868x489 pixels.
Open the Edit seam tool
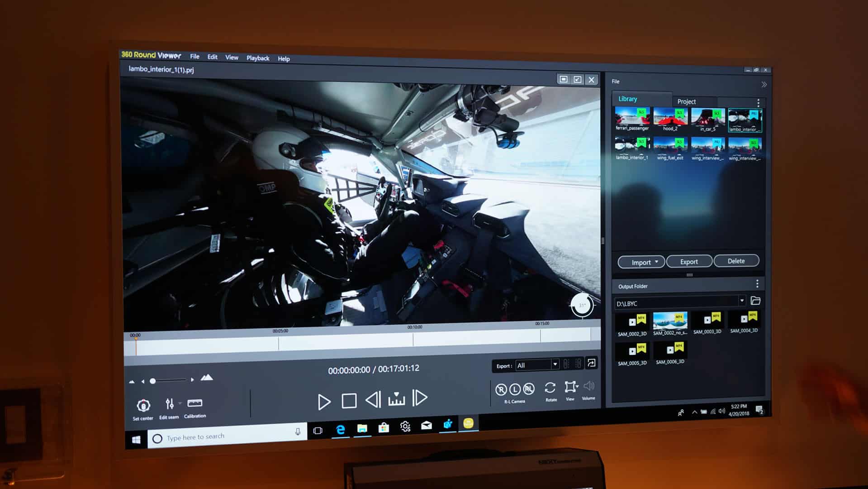click(169, 403)
